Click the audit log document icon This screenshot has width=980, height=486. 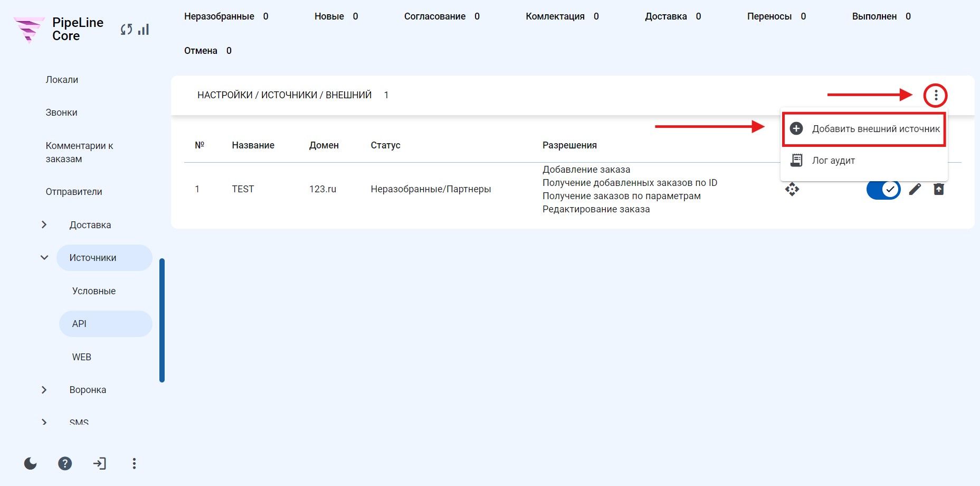click(796, 160)
